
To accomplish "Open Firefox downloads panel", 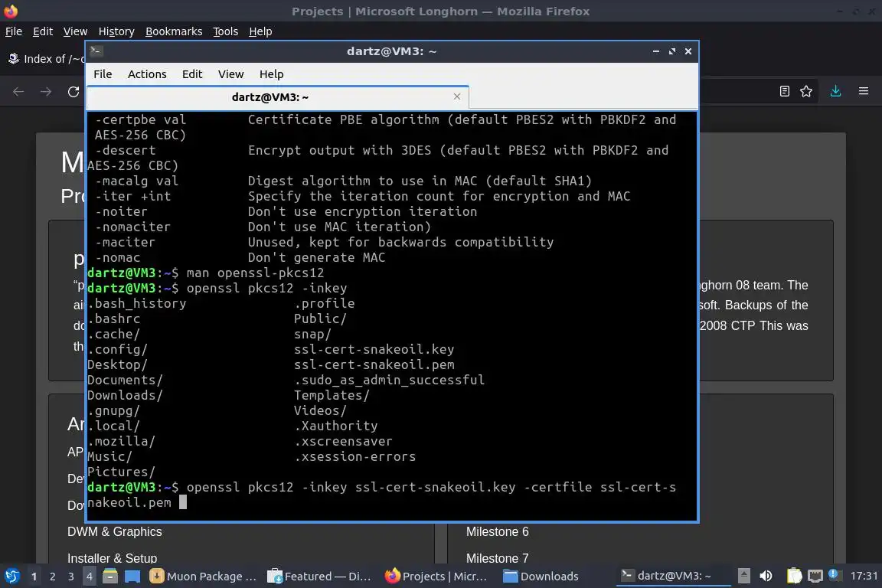I will point(836,91).
